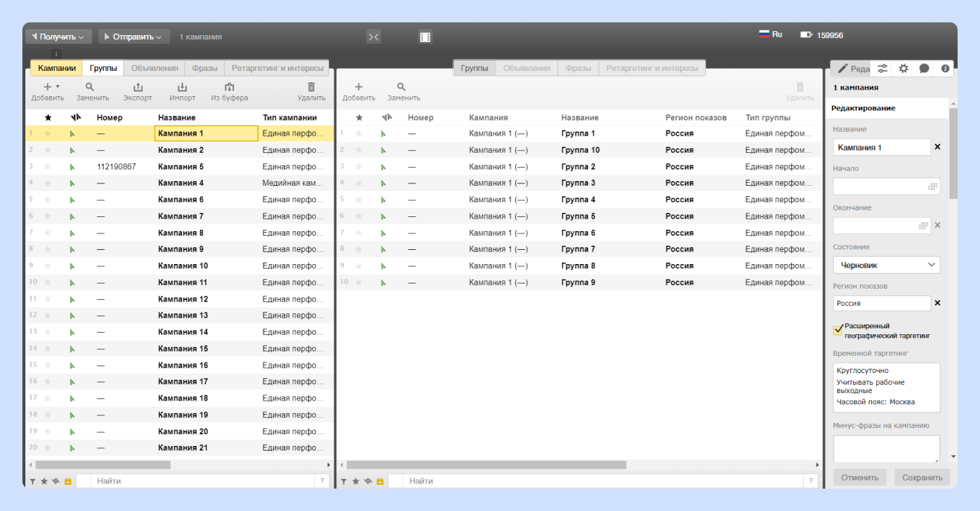Sort campaigns by Название column header
The width and height of the screenshot is (980, 511).
click(177, 118)
